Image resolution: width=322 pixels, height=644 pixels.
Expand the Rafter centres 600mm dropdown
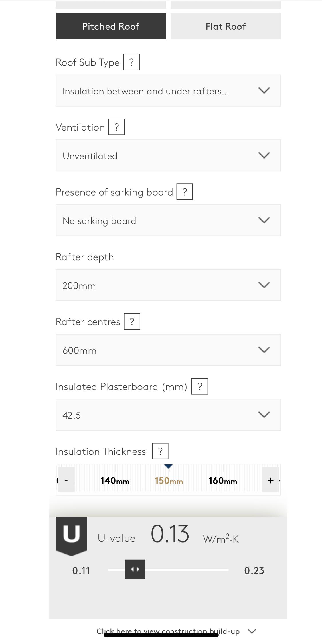[168, 350]
